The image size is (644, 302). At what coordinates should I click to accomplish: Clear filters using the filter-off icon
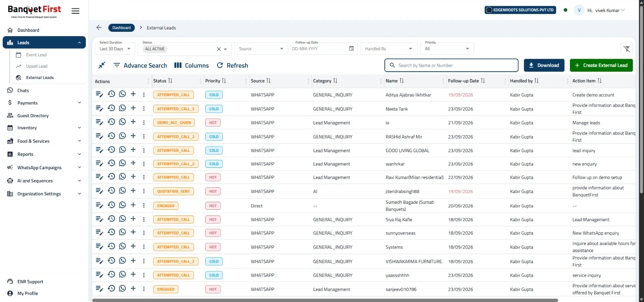[x=627, y=49]
